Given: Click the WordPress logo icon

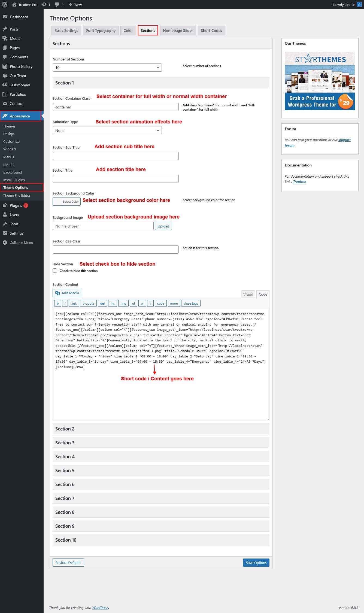Looking at the screenshot, I should (5, 4).
